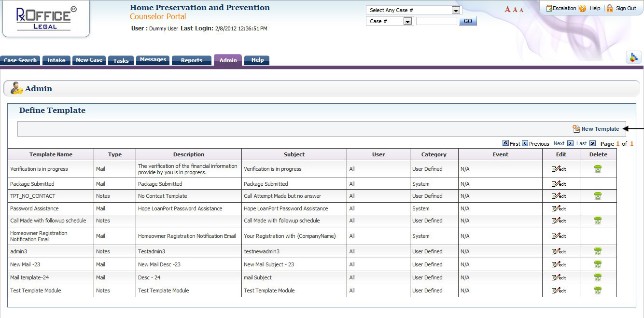
Task: Click the New Mail Subject - 23 cell
Action: [294, 264]
